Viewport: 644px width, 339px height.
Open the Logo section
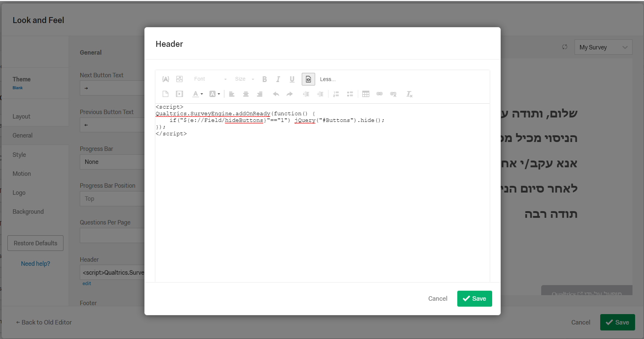pyautogui.click(x=19, y=193)
